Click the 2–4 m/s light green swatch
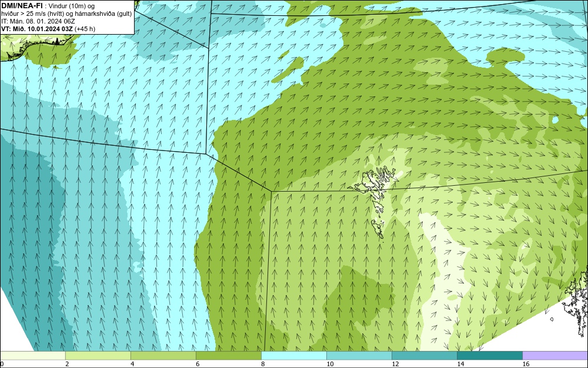The width and height of the screenshot is (588, 368). pyautogui.click(x=98, y=355)
